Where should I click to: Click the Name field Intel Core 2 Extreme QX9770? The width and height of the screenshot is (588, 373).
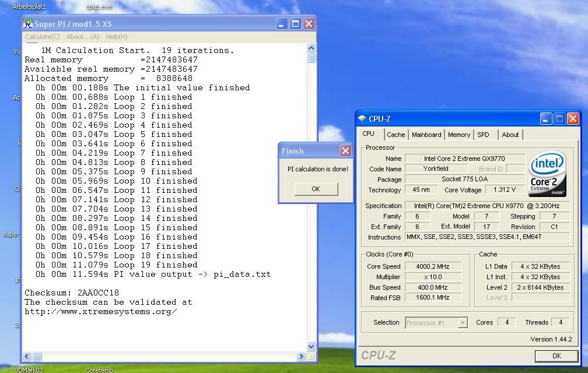click(464, 159)
